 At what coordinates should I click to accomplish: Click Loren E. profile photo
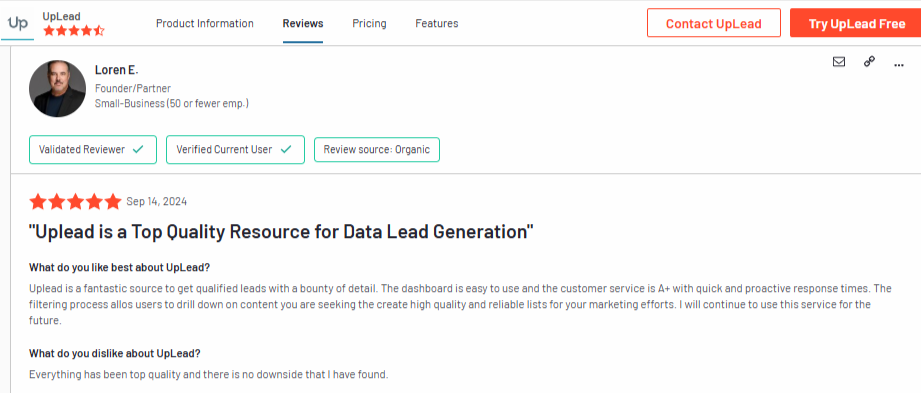(x=58, y=88)
